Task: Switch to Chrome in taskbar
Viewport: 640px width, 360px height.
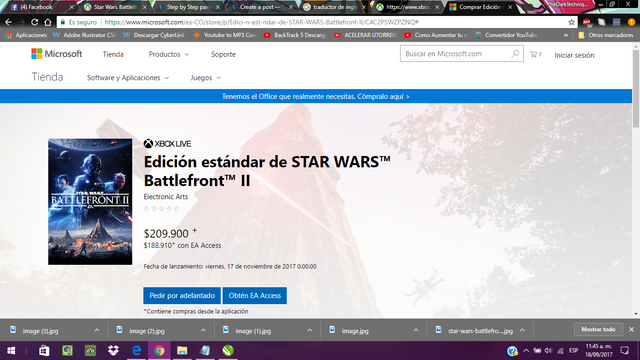Action: (159, 351)
